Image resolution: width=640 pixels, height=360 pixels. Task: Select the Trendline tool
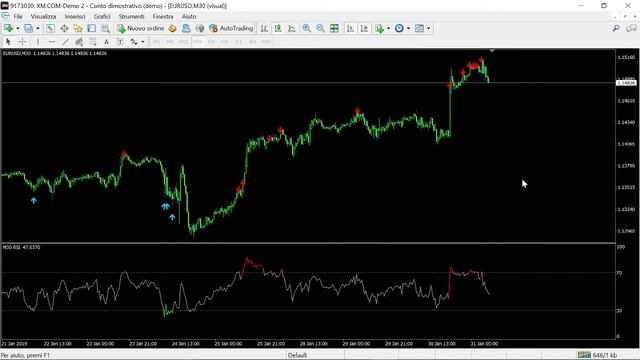point(65,42)
